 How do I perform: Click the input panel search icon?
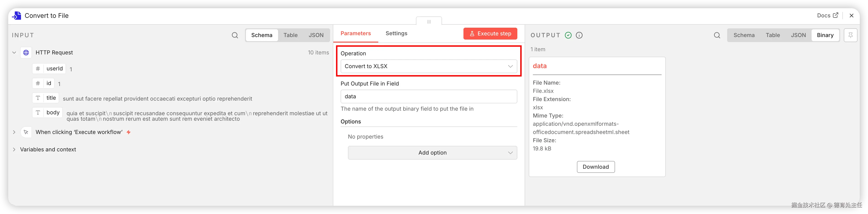(x=235, y=35)
